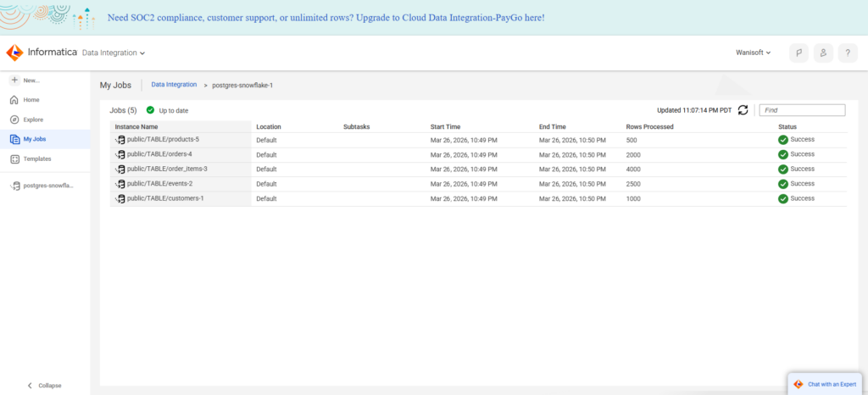Screen dimensions: 868x395
Task: Sort by Instance Name column header
Action: [x=136, y=126]
